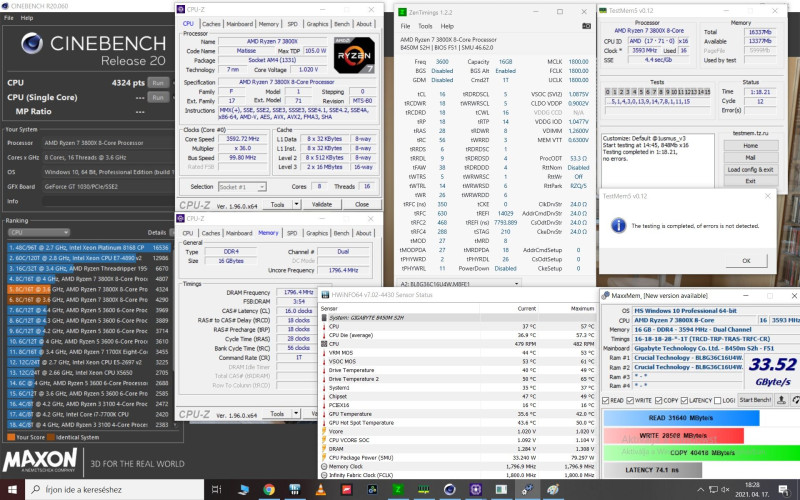The image size is (800, 500).
Task: Click the MaxxMem title bar app icon
Action: click(x=606, y=295)
